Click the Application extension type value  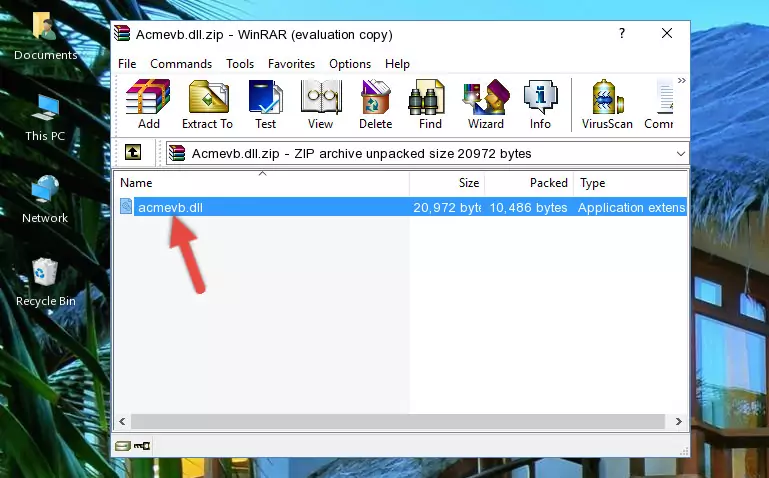coord(632,207)
